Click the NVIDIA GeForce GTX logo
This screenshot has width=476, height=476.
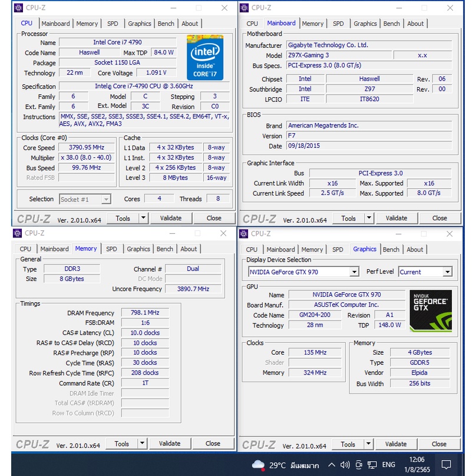point(431,310)
